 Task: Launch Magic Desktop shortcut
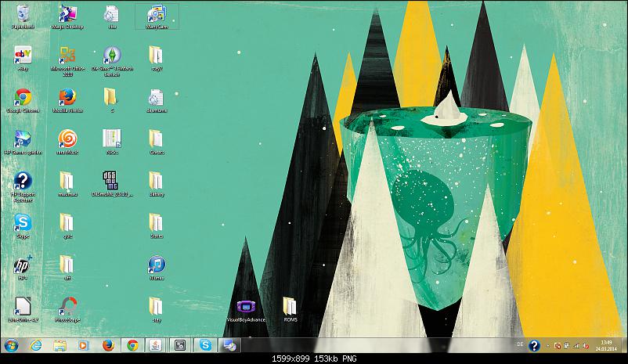[67, 16]
